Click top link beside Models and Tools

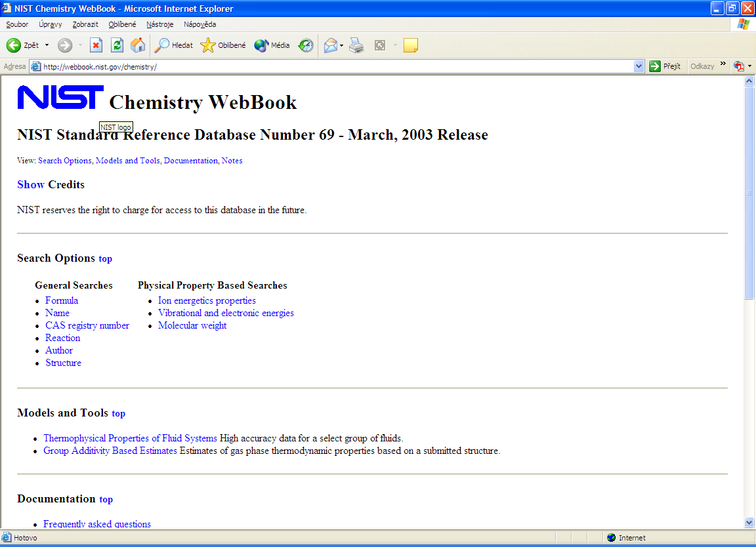[119, 413]
